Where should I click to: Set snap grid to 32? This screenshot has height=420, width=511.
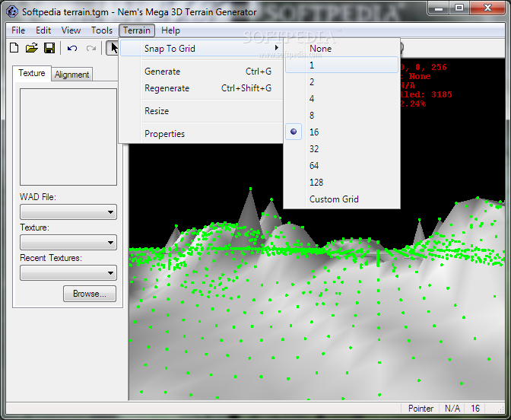pos(341,148)
